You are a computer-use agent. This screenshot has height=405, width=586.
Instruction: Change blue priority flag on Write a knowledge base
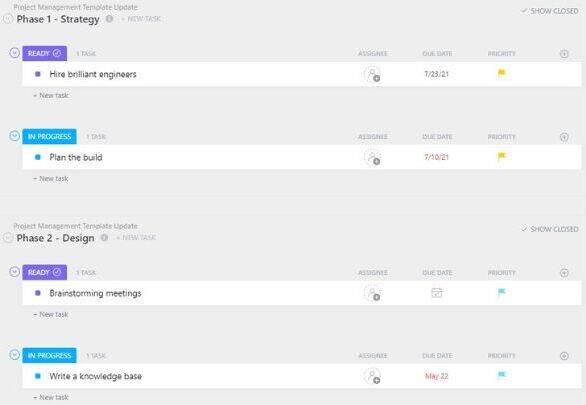point(502,375)
